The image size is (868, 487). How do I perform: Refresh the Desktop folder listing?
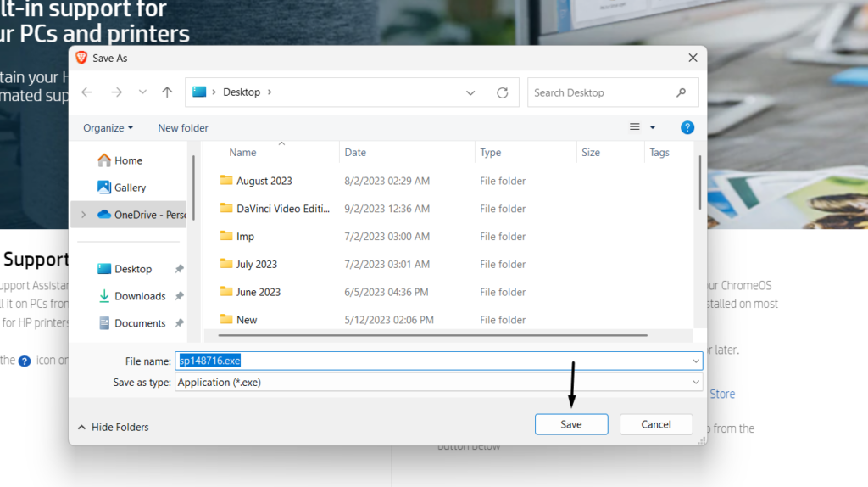click(502, 93)
